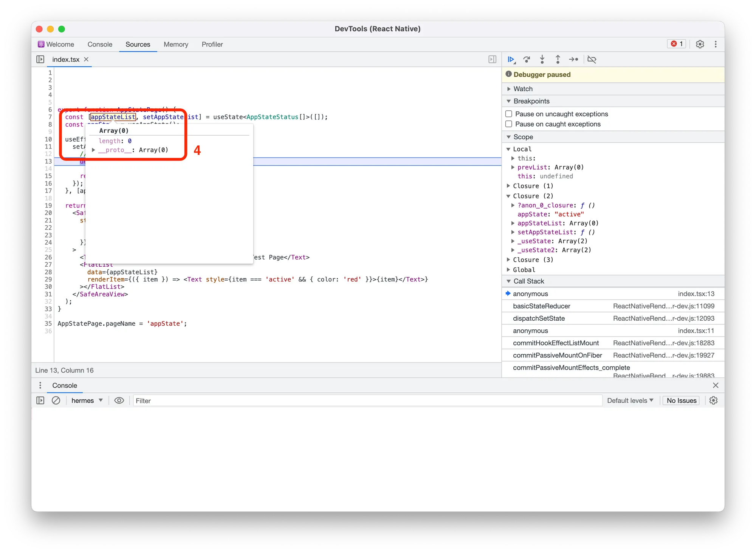
Task: Open the hermes context dropdown
Action: pyautogui.click(x=87, y=400)
